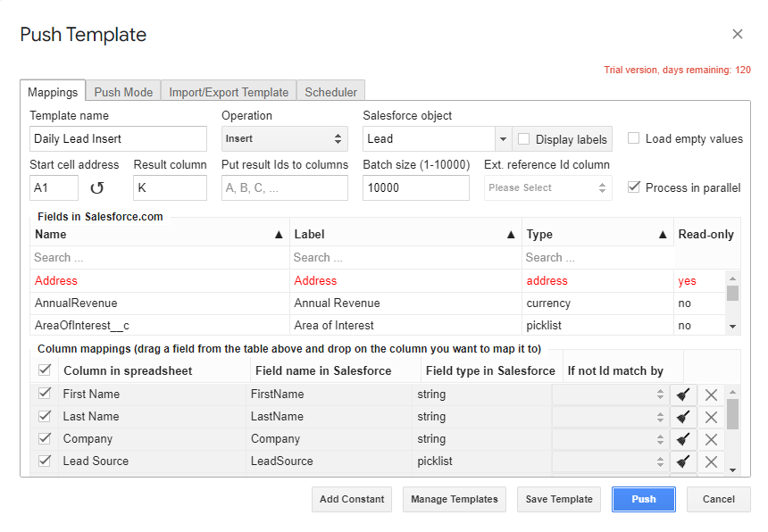Uncheck Process in parallel option
This screenshot has height=532, width=768.
point(634,187)
